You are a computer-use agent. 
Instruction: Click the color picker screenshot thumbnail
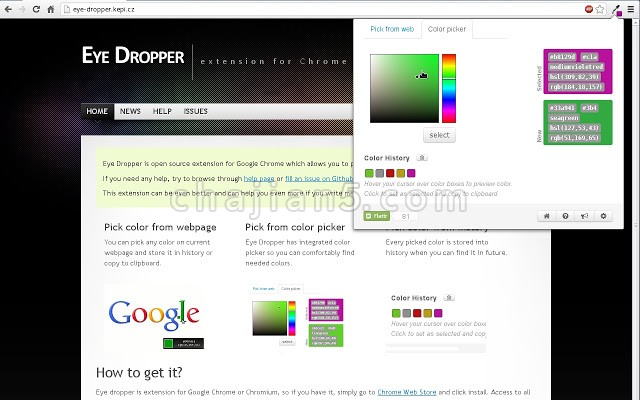(x=296, y=317)
